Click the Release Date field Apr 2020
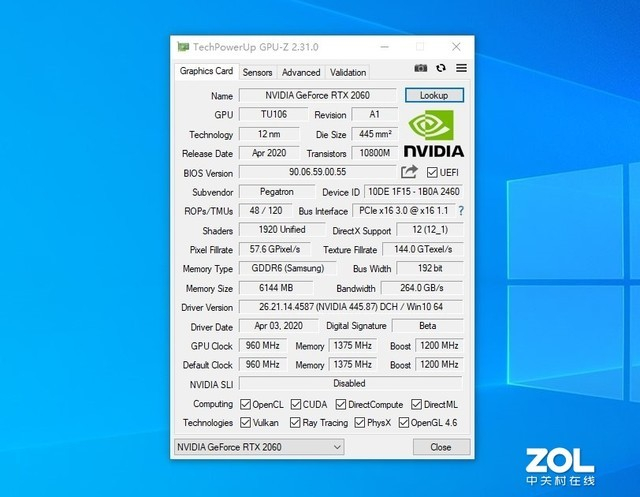The width and height of the screenshot is (640, 497). 269,153
